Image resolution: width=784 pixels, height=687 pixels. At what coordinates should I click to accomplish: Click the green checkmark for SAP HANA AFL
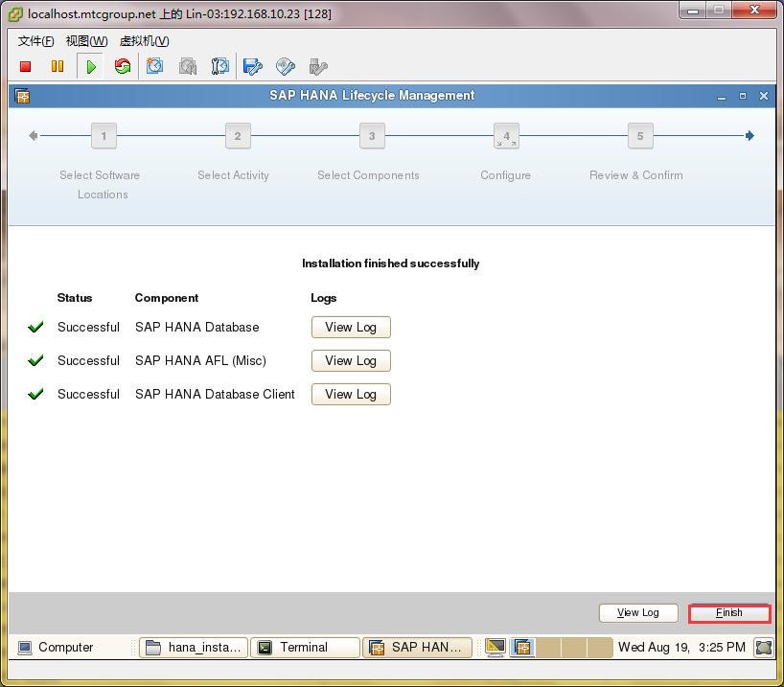click(x=35, y=360)
